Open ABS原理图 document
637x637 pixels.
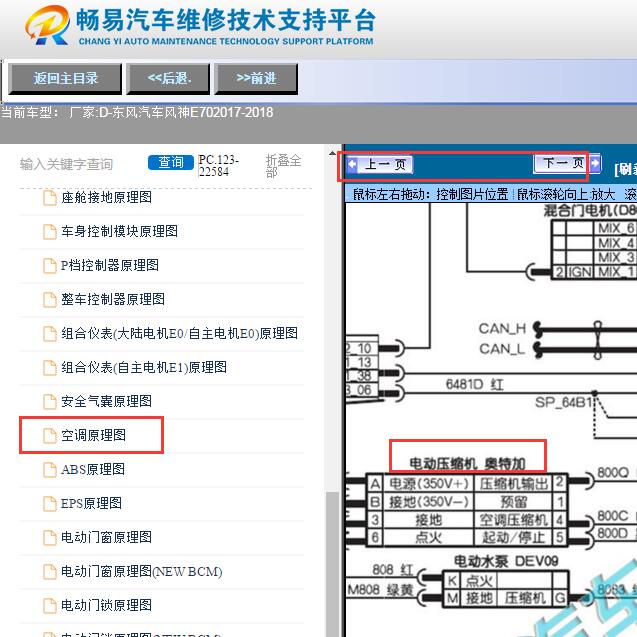(x=93, y=470)
